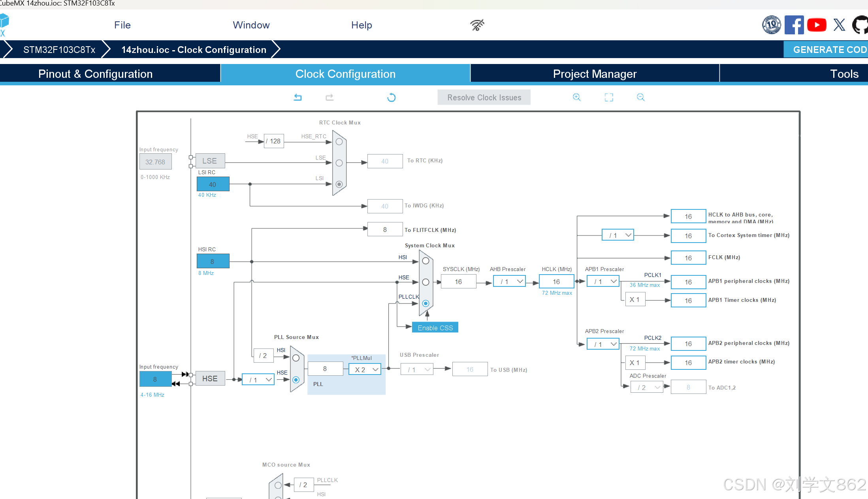Click the redo arrow icon

pyautogui.click(x=330, y=97)
